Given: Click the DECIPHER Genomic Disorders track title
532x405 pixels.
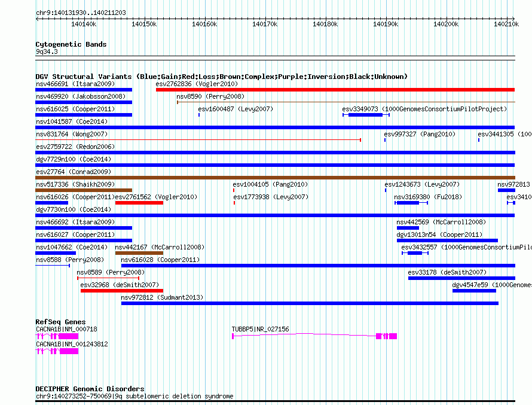Looking at the screenshot, I should click(90, 389).
